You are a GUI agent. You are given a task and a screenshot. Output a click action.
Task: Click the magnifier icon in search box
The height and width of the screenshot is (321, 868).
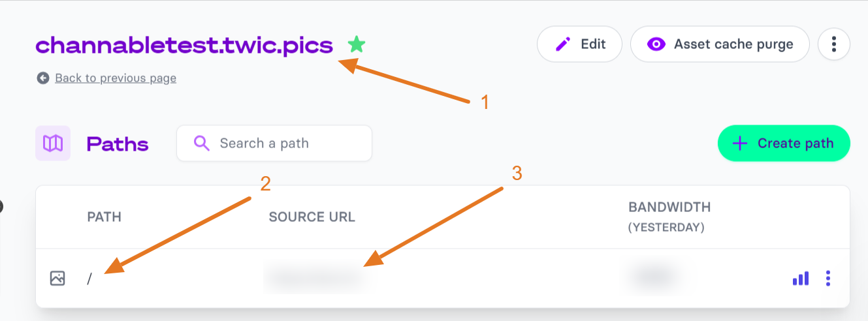point(202,143)
